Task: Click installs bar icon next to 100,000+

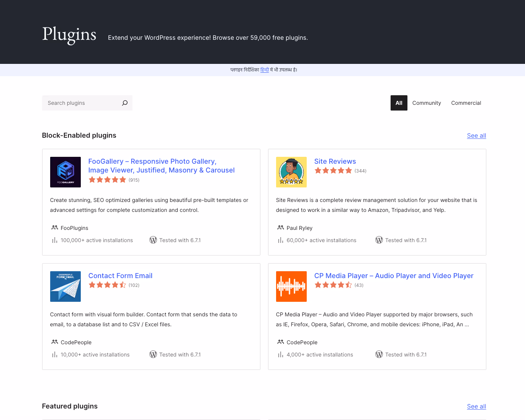Action: [55, 240]
